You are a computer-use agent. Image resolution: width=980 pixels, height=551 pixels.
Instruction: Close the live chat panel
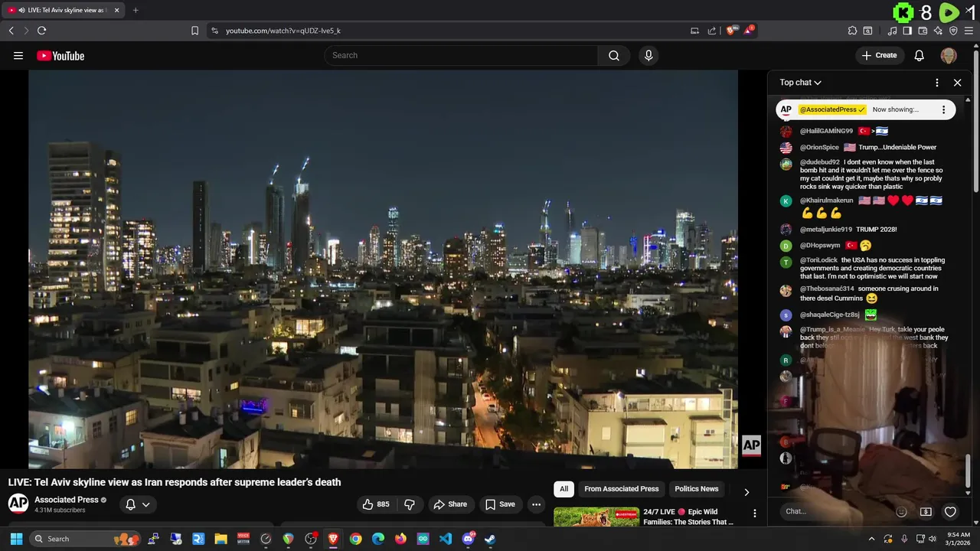957,83
